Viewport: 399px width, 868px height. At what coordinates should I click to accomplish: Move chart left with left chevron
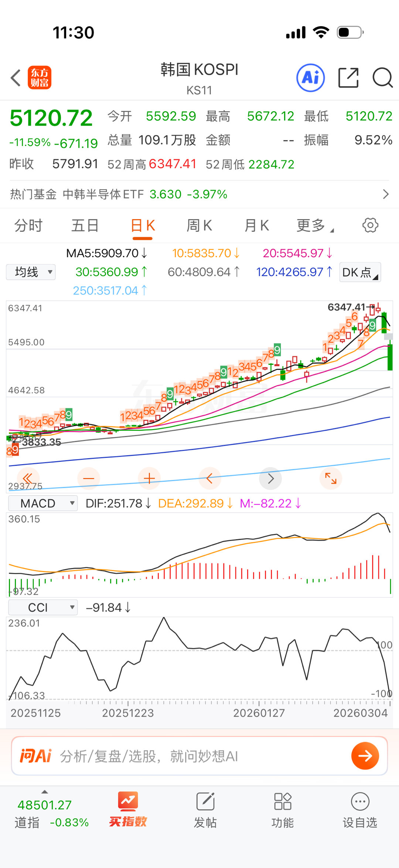(x=209, y=479)
